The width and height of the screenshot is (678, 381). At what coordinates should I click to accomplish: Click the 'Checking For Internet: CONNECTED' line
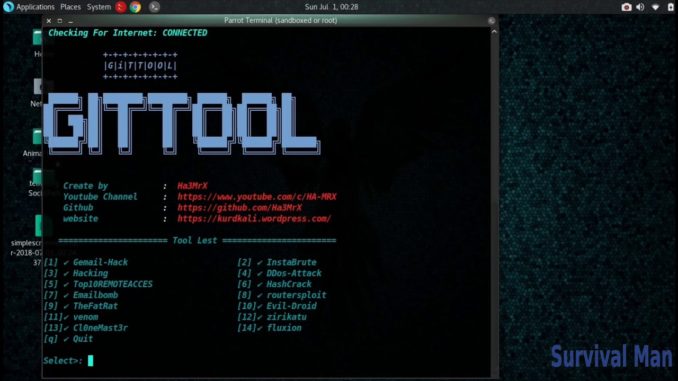tap(128, 33)
